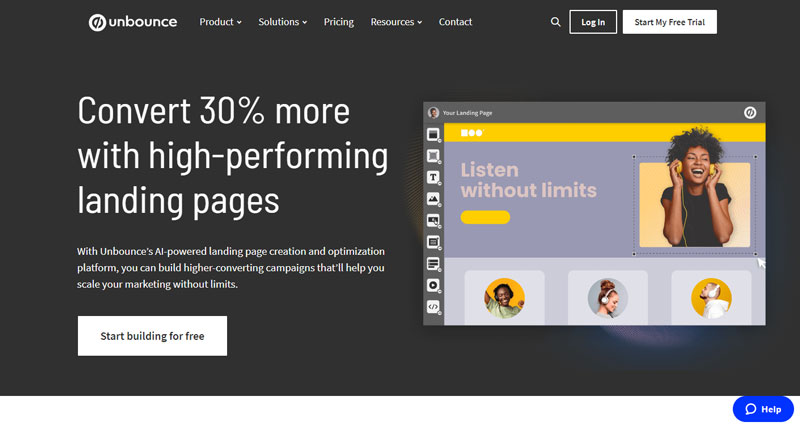This screenshot has height=424, width=800.
Task: Select the button tool icon in editor mockup
Action: click(433, 220)
